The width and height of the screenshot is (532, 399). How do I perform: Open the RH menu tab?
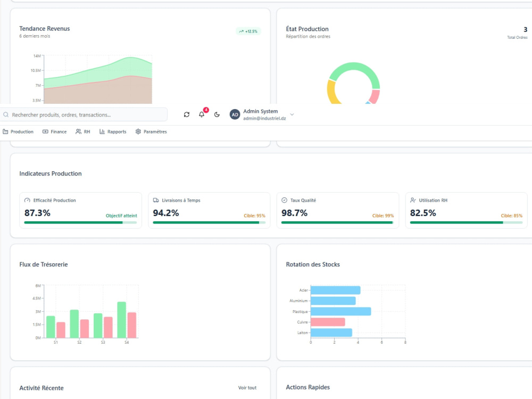point(83,131)
